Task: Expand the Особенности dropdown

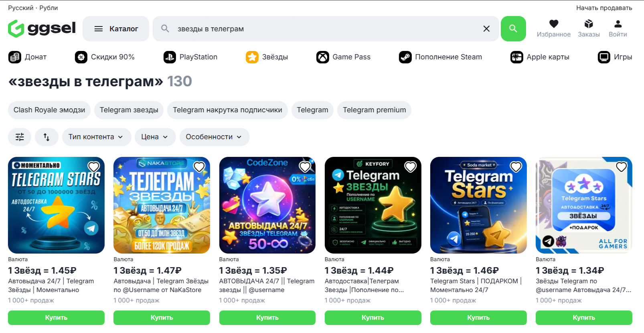Action: pyautogui.click(x=215, y=137)
